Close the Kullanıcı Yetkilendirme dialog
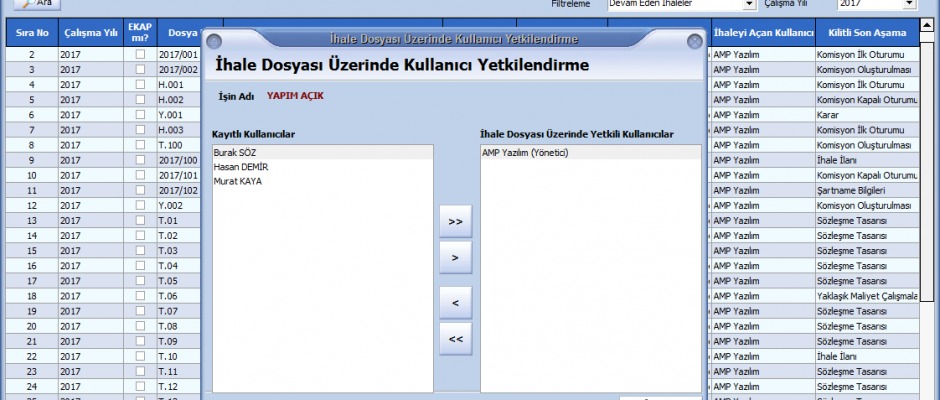This screenshot has height=400, width=940. tap(694, 41)
